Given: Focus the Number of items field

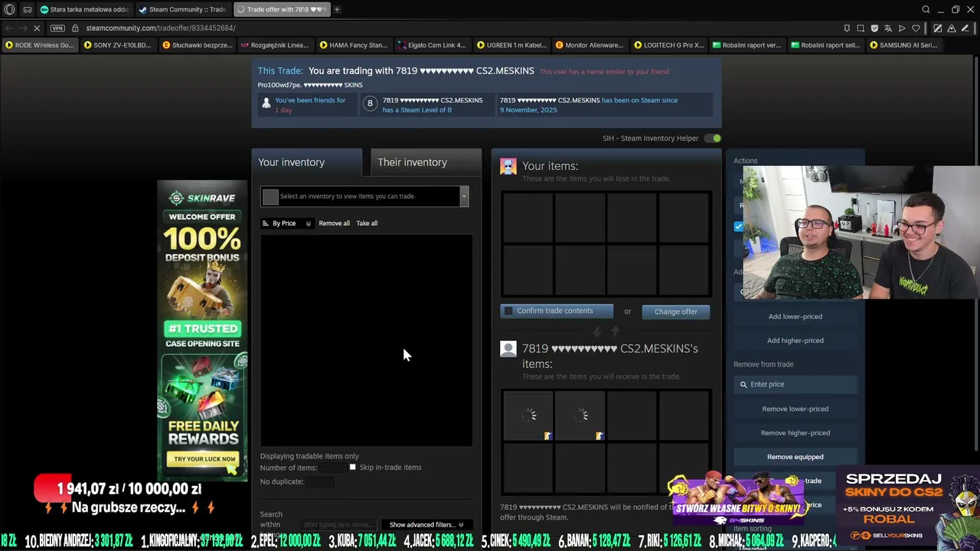Looking at the screenshot, I should 334,468.
